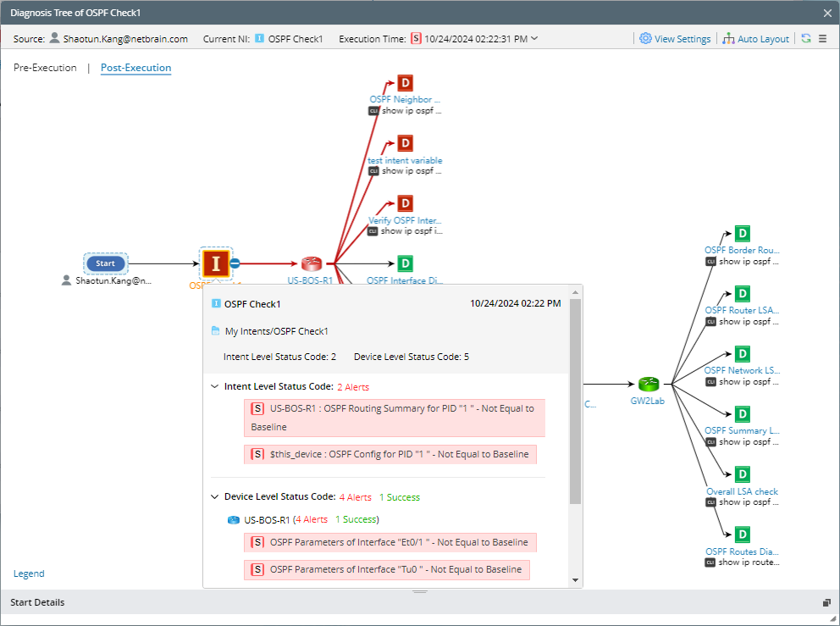Click CLI icon under OSPF Neighbor
The height and width of the screenshot is (626, 840).
click(374, 111)
